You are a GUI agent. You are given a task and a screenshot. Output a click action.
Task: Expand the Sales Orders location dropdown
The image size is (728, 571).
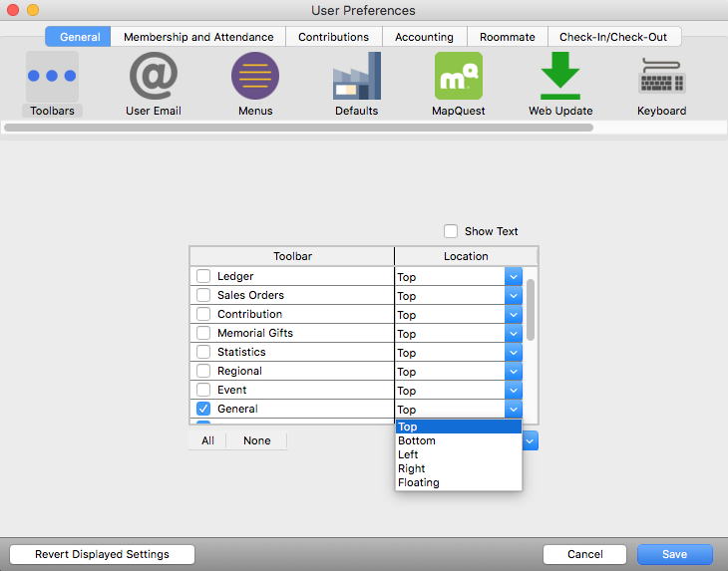pos(513,296)
